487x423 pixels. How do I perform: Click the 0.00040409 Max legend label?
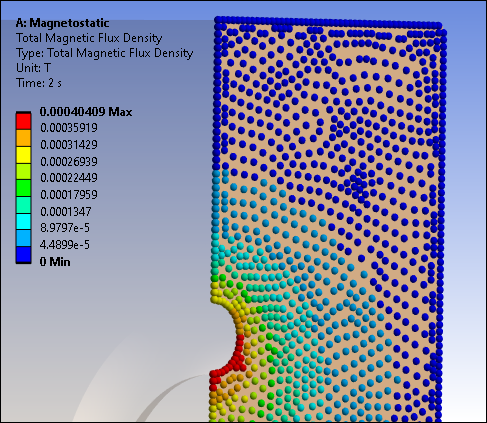click(86, 112)
